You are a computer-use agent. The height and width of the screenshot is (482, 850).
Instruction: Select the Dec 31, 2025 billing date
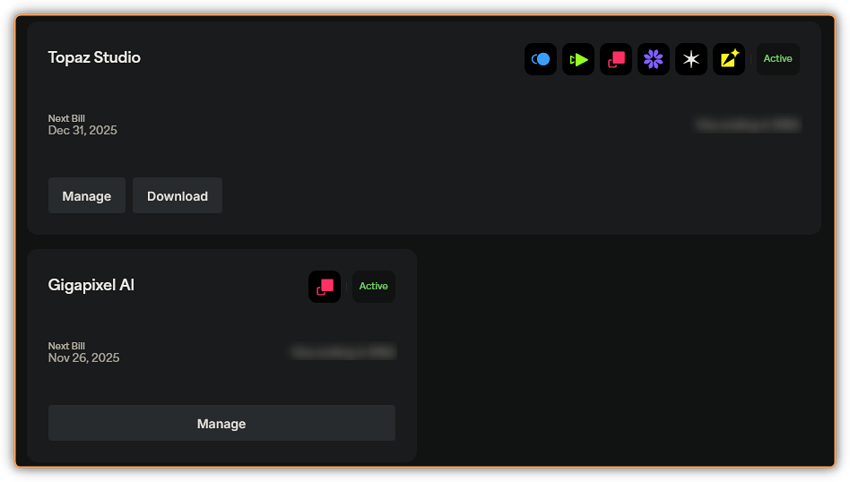click(82, 131)
